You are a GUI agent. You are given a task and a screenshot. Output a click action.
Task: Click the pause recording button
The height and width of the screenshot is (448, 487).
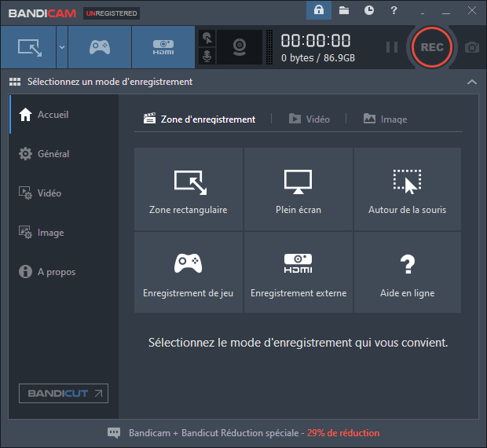pyautogui.click(x=392, y=47)
